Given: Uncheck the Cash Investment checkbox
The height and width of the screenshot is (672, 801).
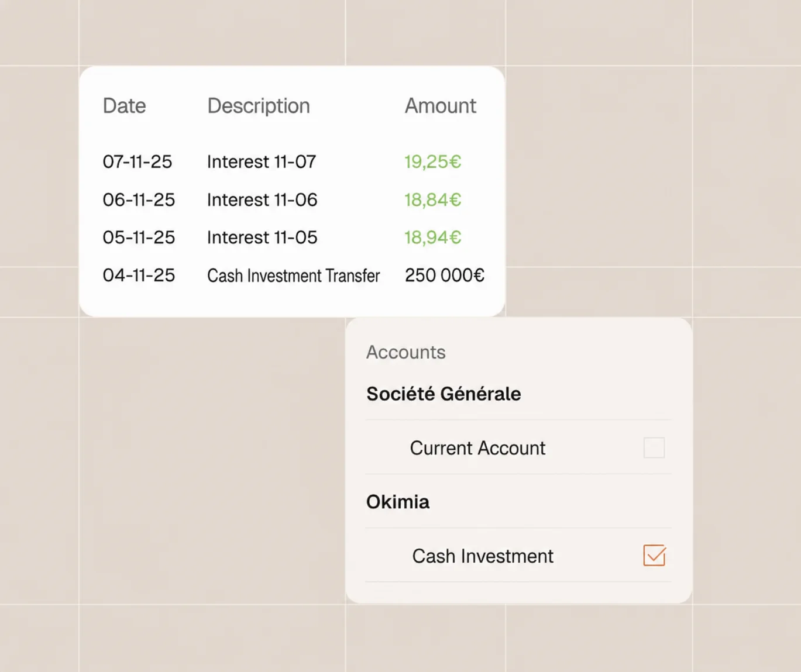Looking at the screenshot, I should pyautogui.click(x=654, y=555).
